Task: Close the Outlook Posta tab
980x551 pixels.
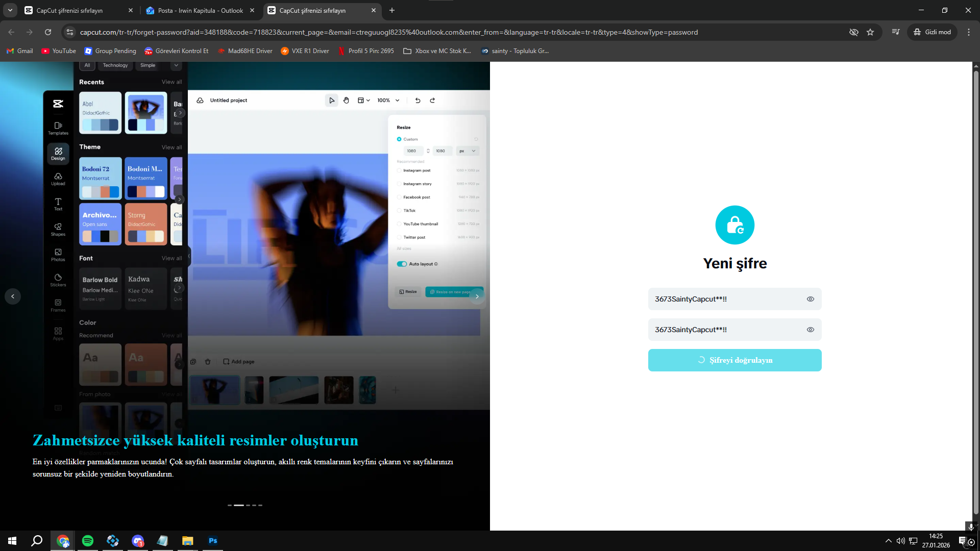Action: pos(252,10)
